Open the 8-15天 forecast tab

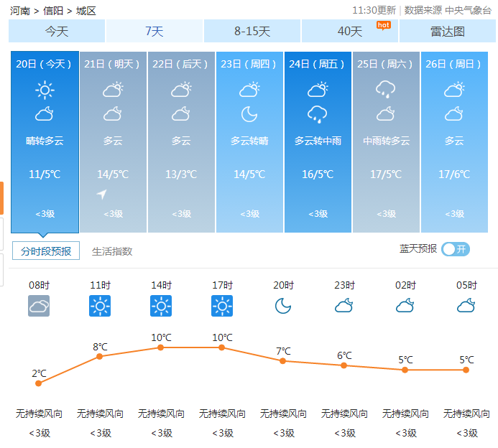coord(252,32)
